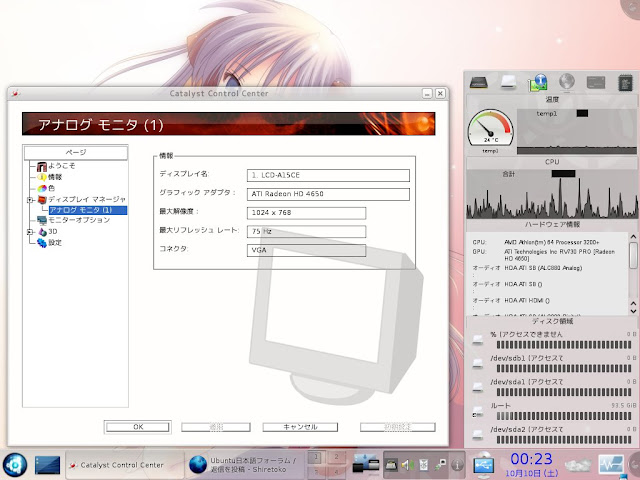Click the ページ column header
640x480 pixels.
pyautogui.click(x=76, y=152)
